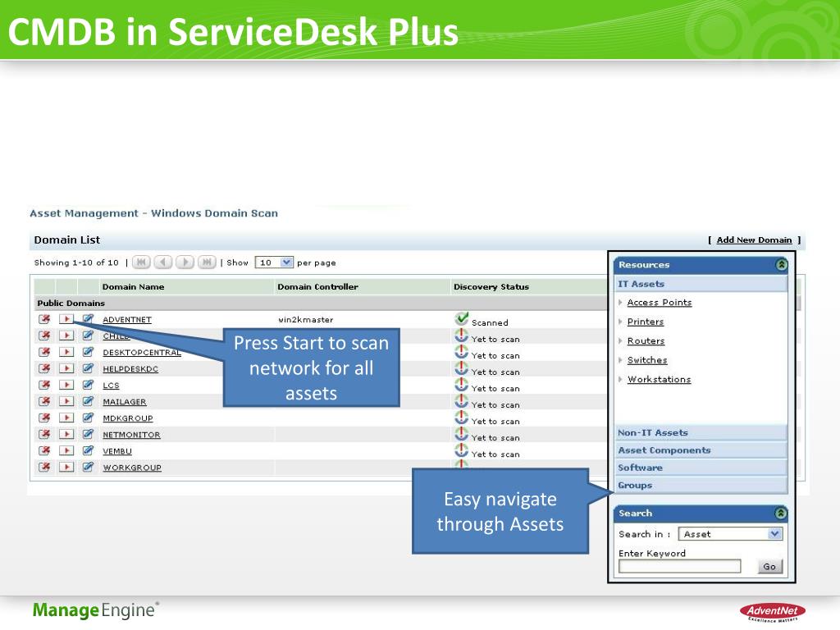Click the Domain Controller column header
Image resolution: width=840 pixels, height=630 pixels.
coord(317,286)
